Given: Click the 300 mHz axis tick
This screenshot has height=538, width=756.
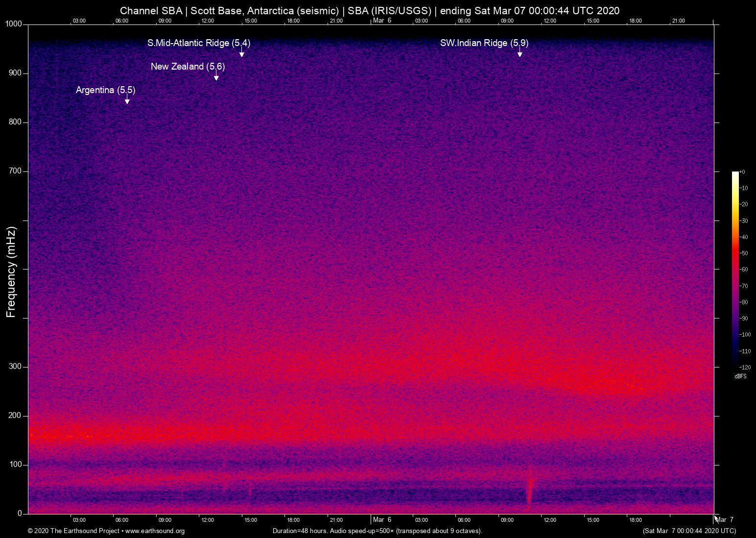Looking at the screenshot, I should [x=16, y=366].
